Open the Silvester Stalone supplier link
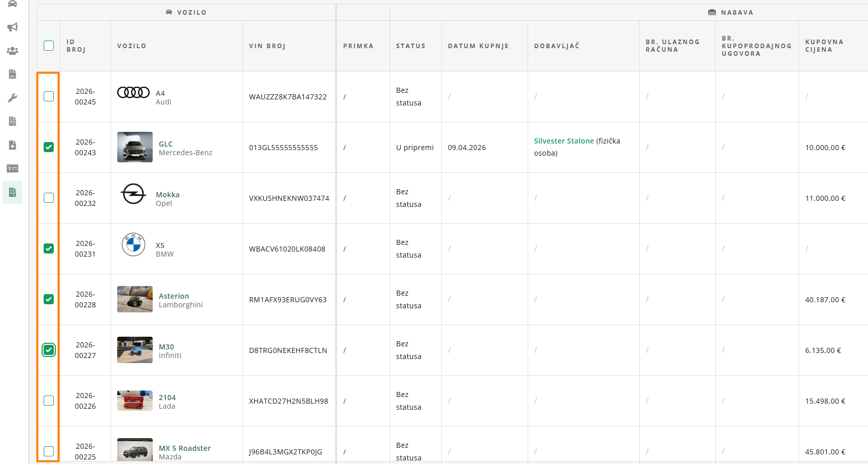868x464 pixels. click(564, 141)
